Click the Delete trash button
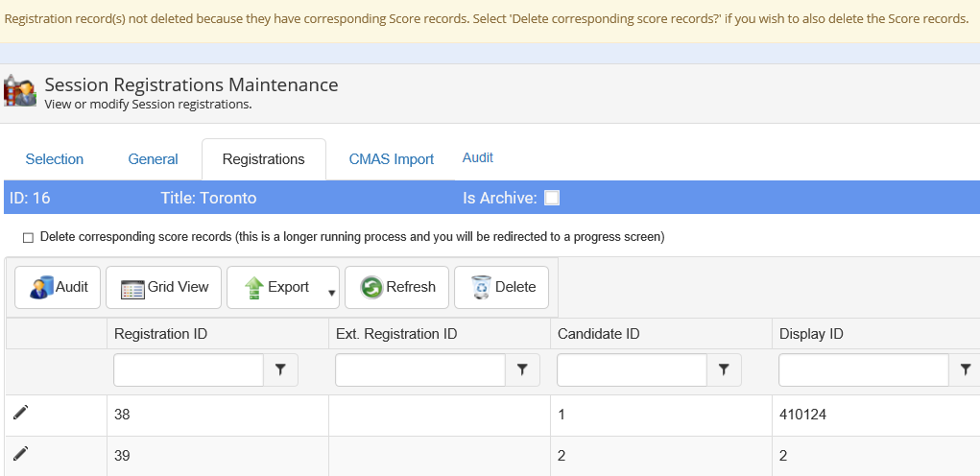Image resolution: width=980 pixels, height=476 pixels. coord(501,287)
